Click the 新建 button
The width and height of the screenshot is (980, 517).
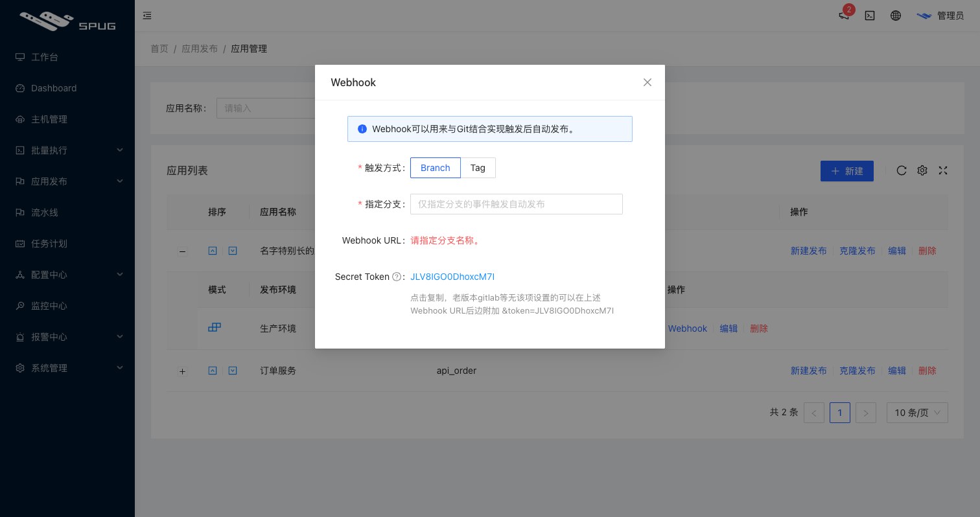click(847, 171)
